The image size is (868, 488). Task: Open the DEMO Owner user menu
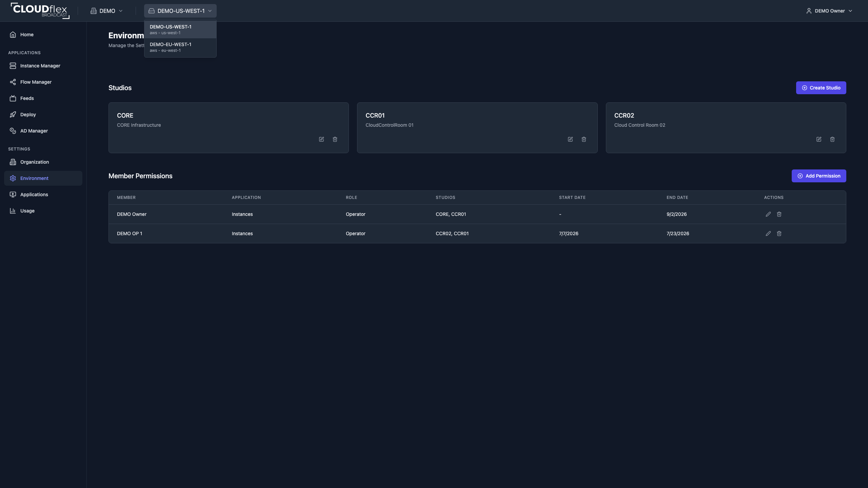coord(829,11)
